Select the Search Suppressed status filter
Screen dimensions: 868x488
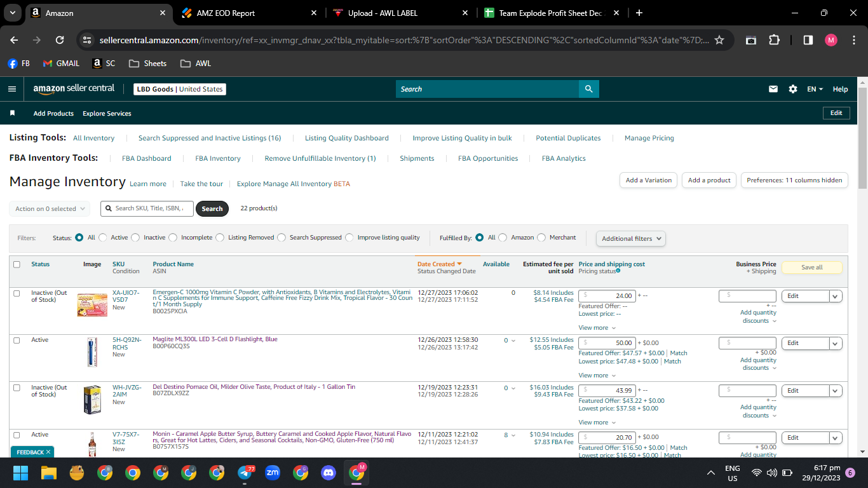tap(281, 238)
